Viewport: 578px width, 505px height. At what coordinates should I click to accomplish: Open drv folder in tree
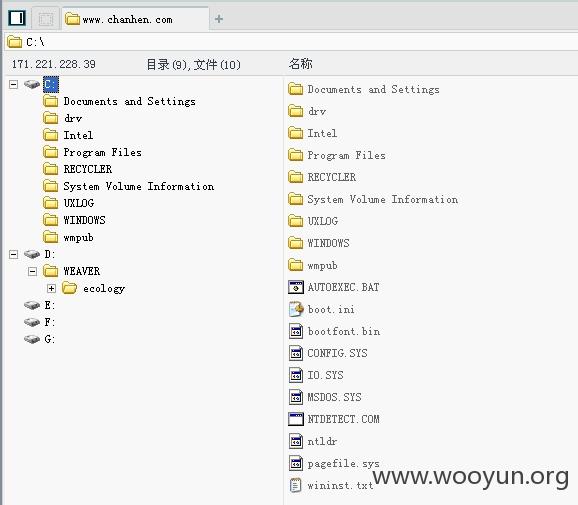(73, 118)
